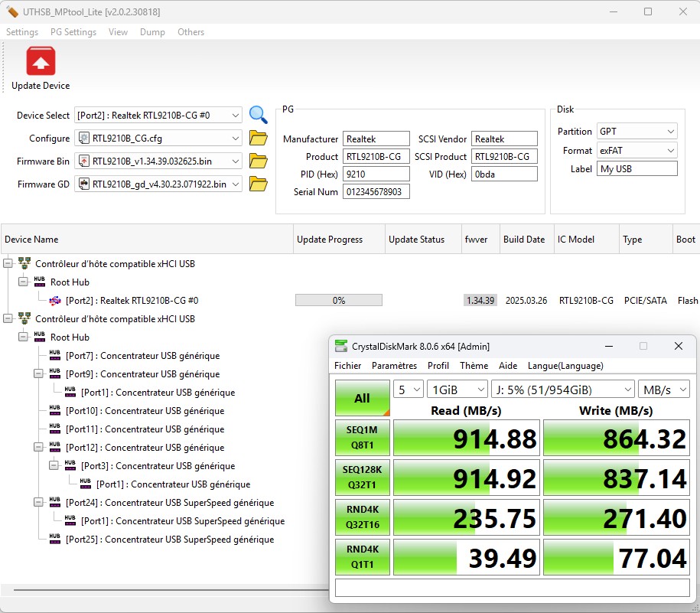Click the magnifier icon next to Device Select
This screenshot has height=613, width=700.
coord(259,115)
